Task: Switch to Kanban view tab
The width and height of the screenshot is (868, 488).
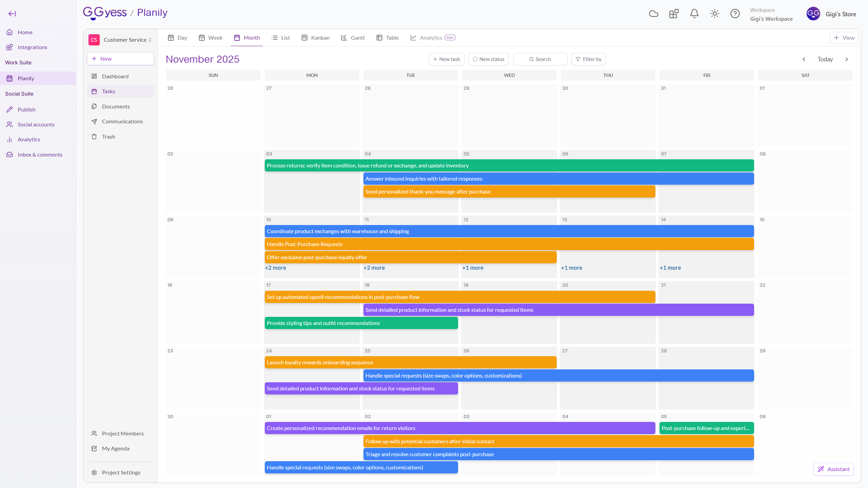Action: (x=316, y=38)
